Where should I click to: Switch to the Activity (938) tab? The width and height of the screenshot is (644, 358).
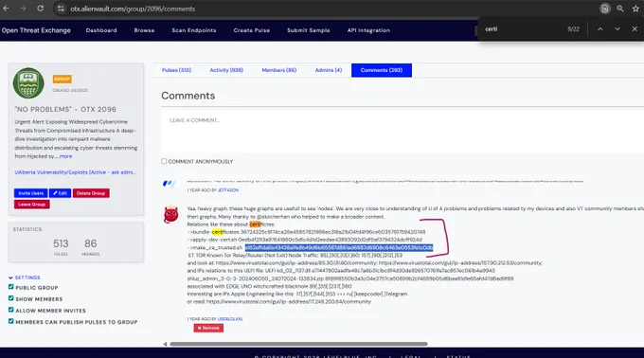[226, 70]
